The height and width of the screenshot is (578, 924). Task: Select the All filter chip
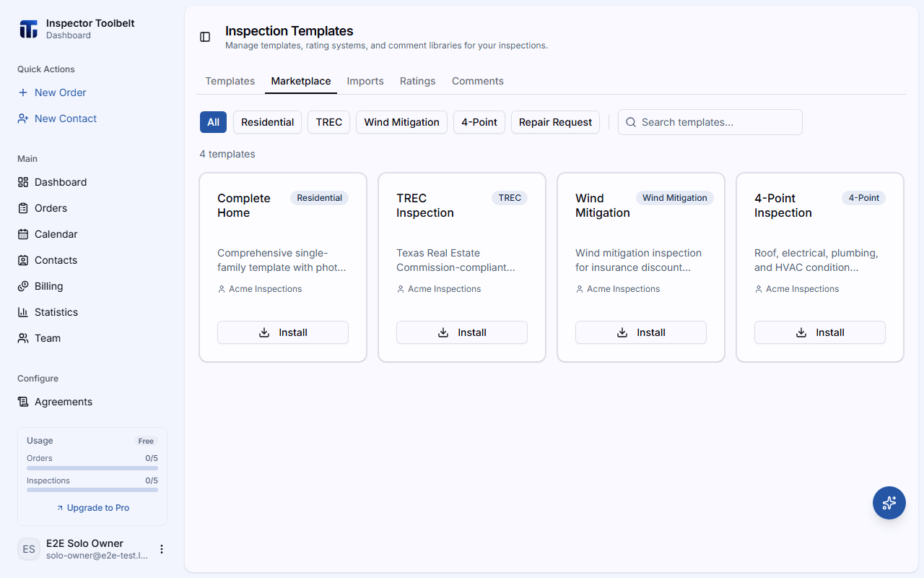[x=214, y=122]
